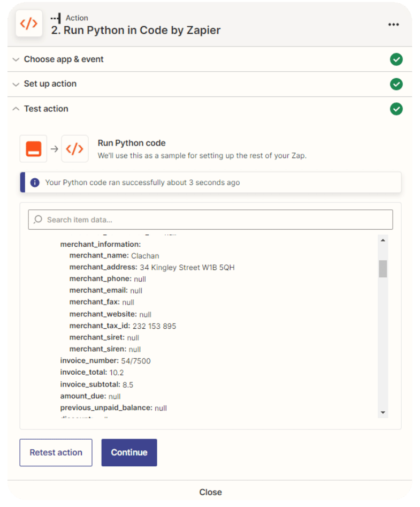Screen dimensions: 420x507
Task: Open the three-dot more options menu
Action: coord(394,25)
